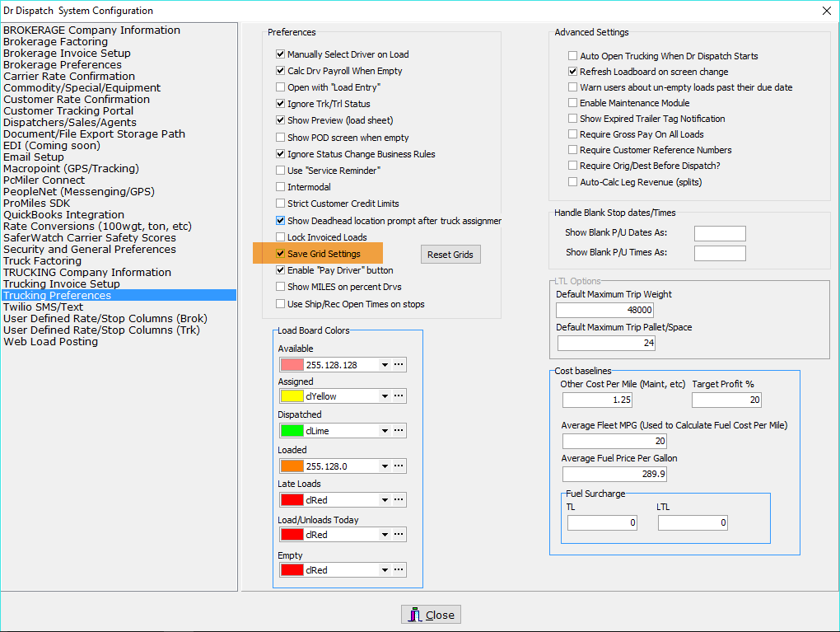Image resolution: width=840 pixels, height=632 pixels.
Task: Check the Intermodal checkbox
Action: 280,187
